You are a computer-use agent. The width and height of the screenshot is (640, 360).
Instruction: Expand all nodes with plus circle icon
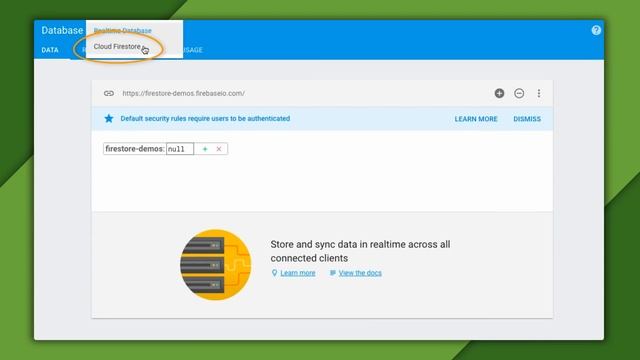(499, 93)
